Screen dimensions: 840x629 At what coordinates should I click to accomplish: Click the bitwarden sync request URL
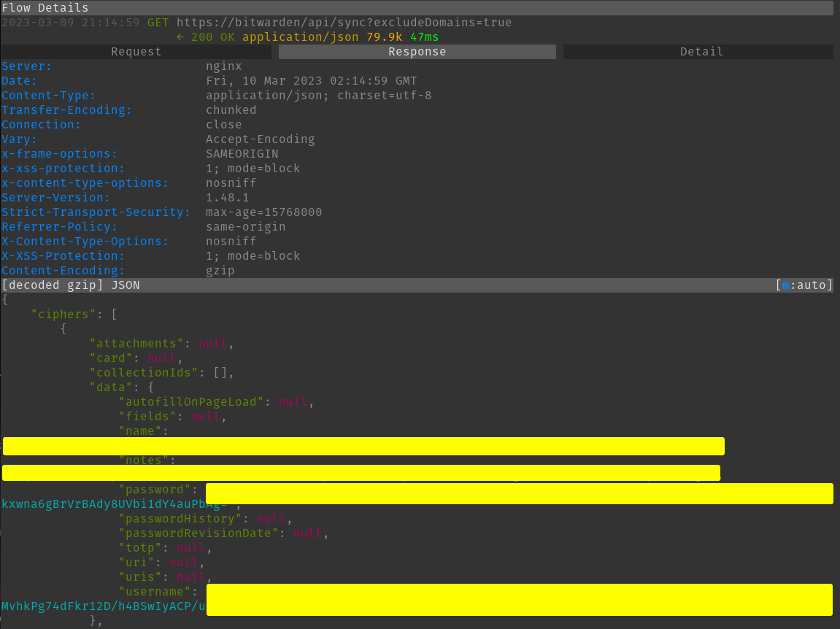[344, 23]
